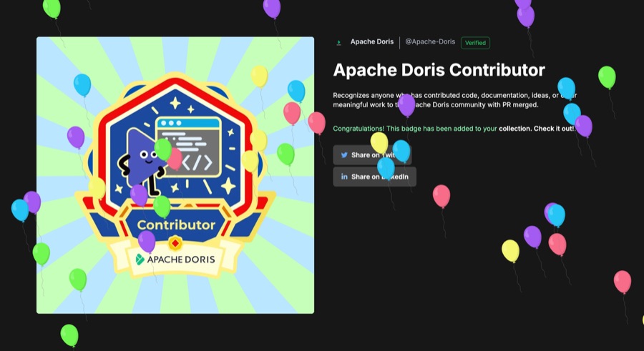
Task: Open the Contributor badge image
Action: [175, 175]
